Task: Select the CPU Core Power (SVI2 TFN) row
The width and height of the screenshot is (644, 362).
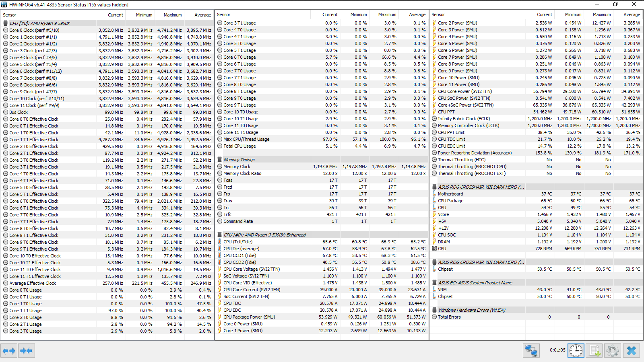Action: coord(536,91)
